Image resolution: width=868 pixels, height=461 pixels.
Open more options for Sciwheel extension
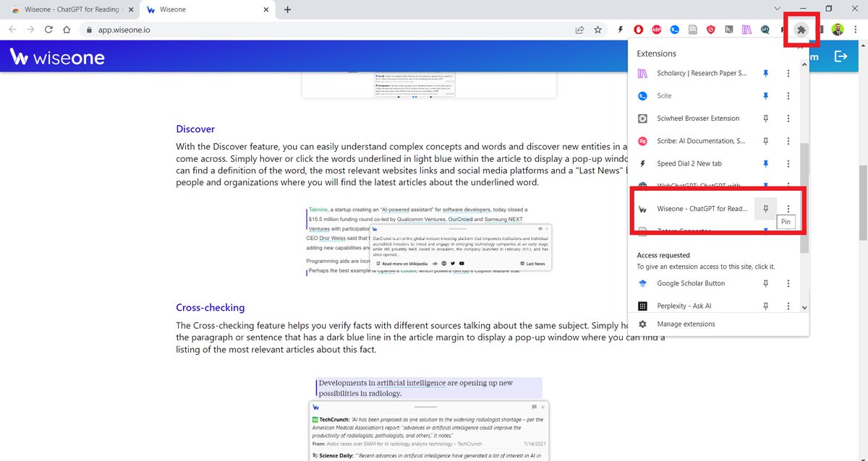click(x=788, y=119)
